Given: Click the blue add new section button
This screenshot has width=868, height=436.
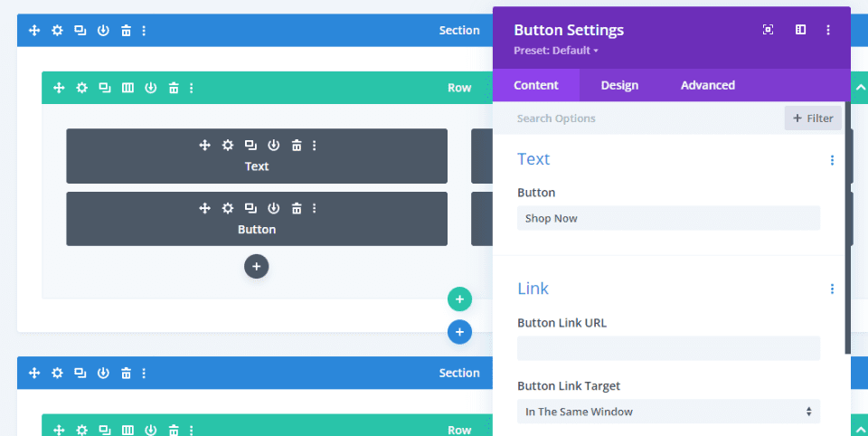Looking at the screenshot, I should pyautogui.click(x=459, y=332).
